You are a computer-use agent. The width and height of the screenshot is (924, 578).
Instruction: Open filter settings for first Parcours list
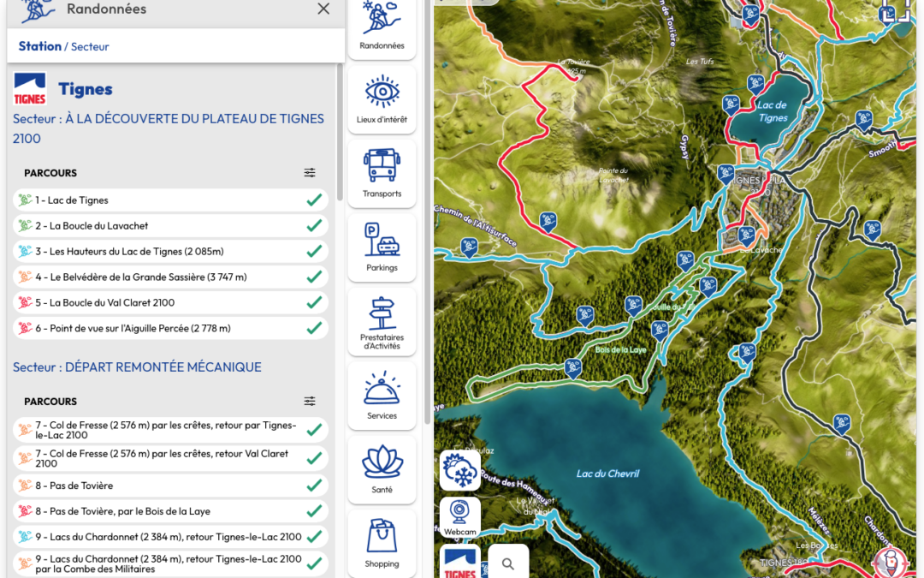(x=310, y=173)
